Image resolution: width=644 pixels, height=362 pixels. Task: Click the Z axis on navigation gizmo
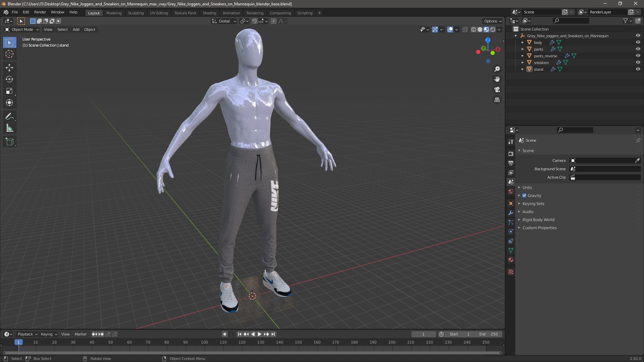pyautogui.click(x=488, y=40)
